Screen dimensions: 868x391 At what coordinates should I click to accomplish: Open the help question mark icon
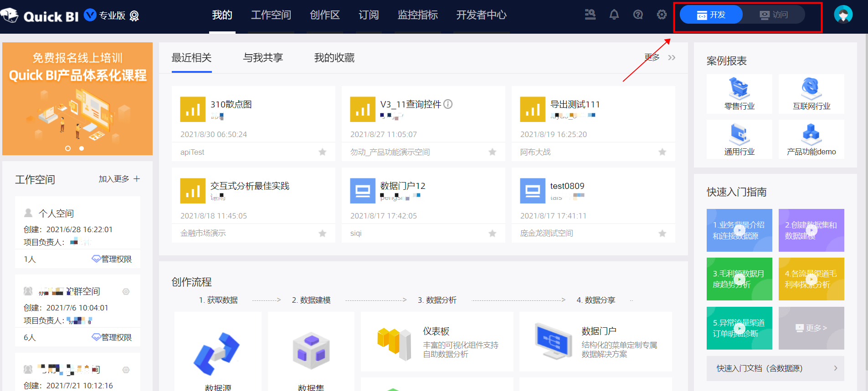[x=638, y=15]
